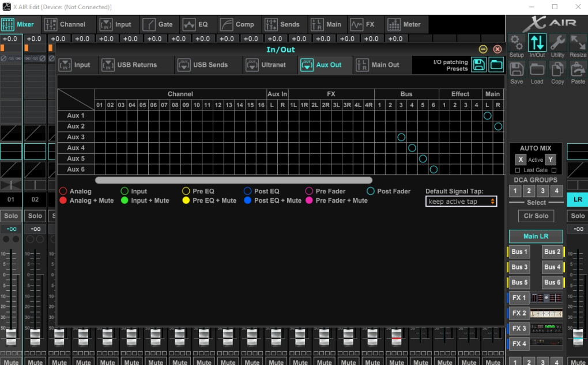Toggle Auto Mix X group
This screenshot has height=365, width=588.
click(x=520, y=160)
